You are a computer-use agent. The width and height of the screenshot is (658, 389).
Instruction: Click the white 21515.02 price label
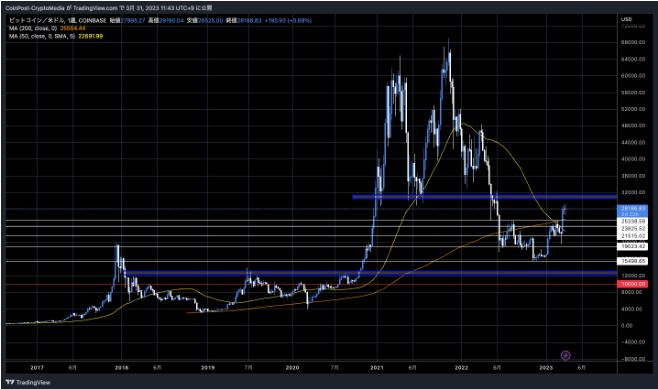[x=632, y=236]
